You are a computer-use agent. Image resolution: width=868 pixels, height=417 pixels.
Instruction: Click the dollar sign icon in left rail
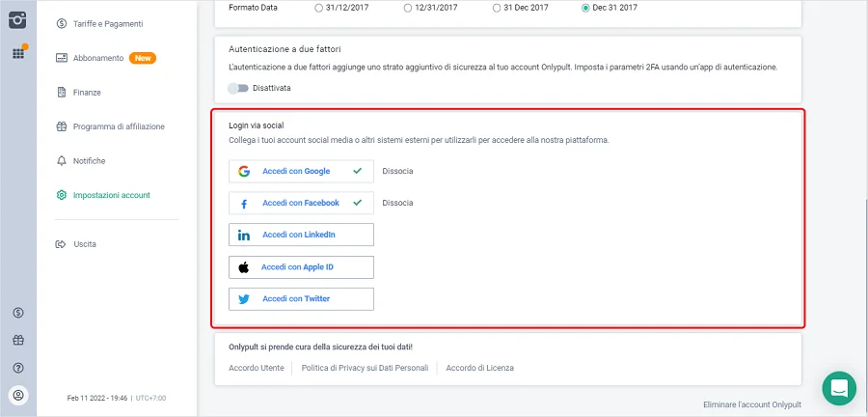coord(18,313)
